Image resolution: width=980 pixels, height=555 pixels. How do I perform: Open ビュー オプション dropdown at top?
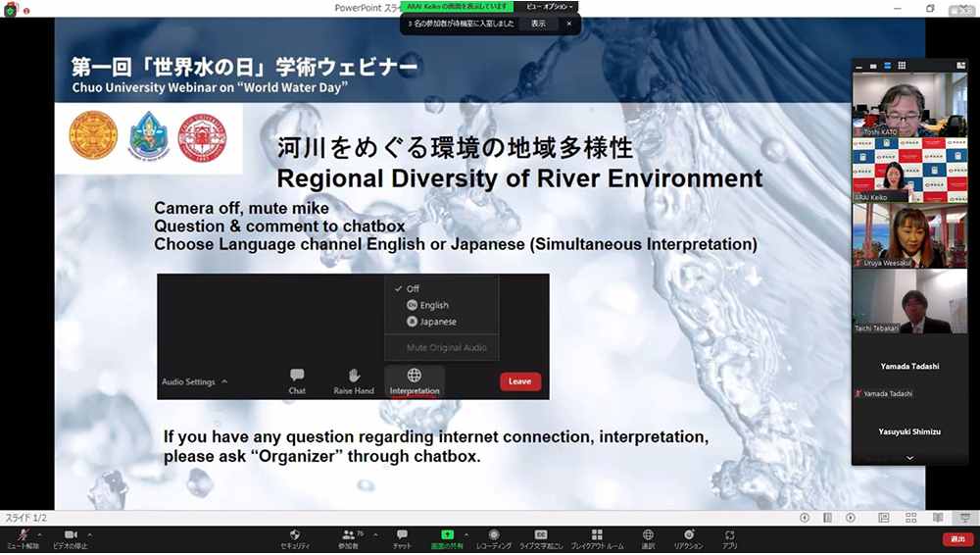pos(550,6)
